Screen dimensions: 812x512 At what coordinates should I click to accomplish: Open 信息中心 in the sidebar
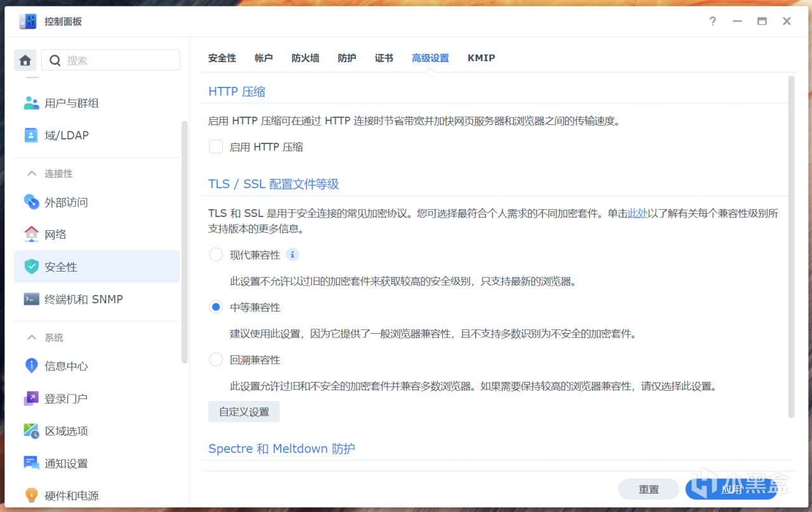[97, 366]
